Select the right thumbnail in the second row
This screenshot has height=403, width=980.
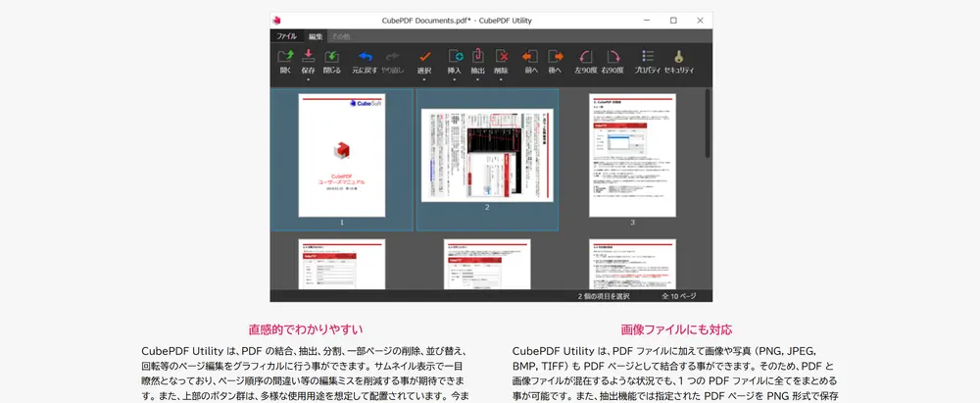(632, 264)
